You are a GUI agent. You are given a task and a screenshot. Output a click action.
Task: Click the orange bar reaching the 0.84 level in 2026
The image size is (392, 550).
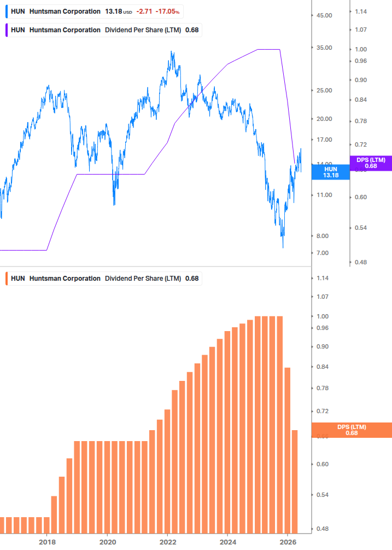click(x=287, y=450)
